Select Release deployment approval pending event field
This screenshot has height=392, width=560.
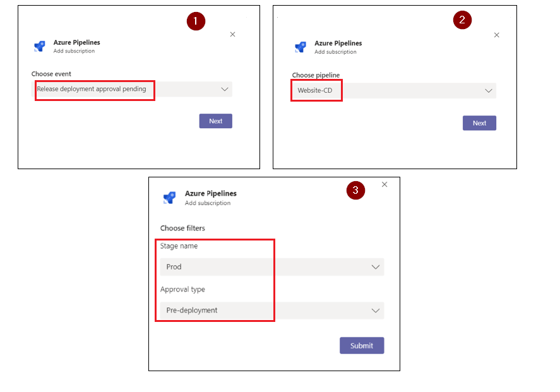(132, 89)
